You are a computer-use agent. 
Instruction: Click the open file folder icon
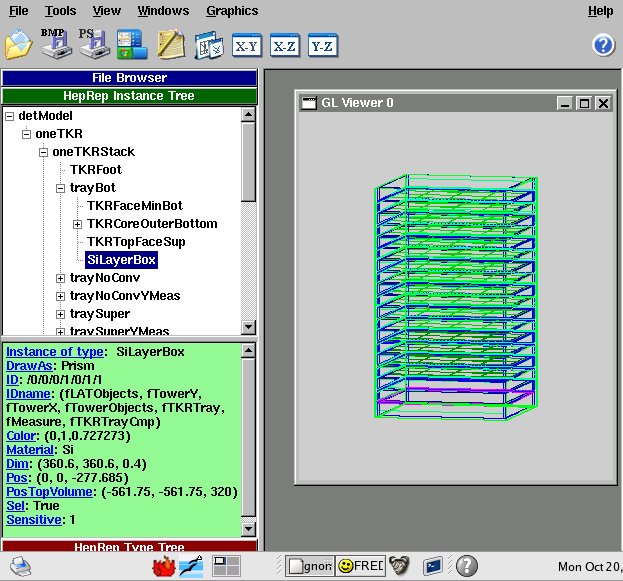point(18,45)
